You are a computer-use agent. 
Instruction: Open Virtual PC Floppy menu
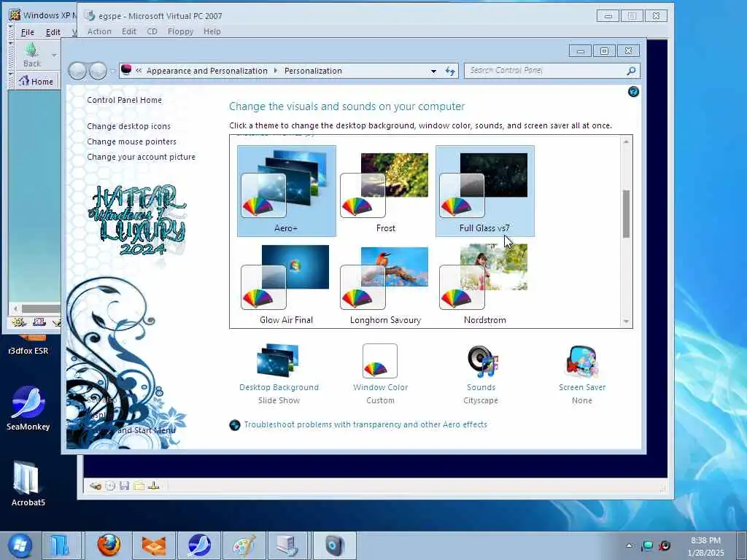coord(180,31)
